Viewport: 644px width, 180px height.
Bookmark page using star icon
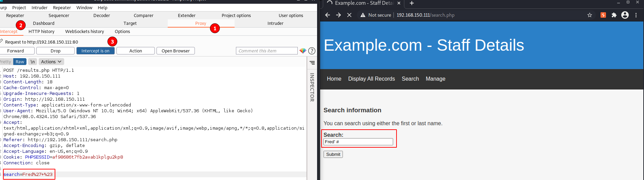(590, 15)
